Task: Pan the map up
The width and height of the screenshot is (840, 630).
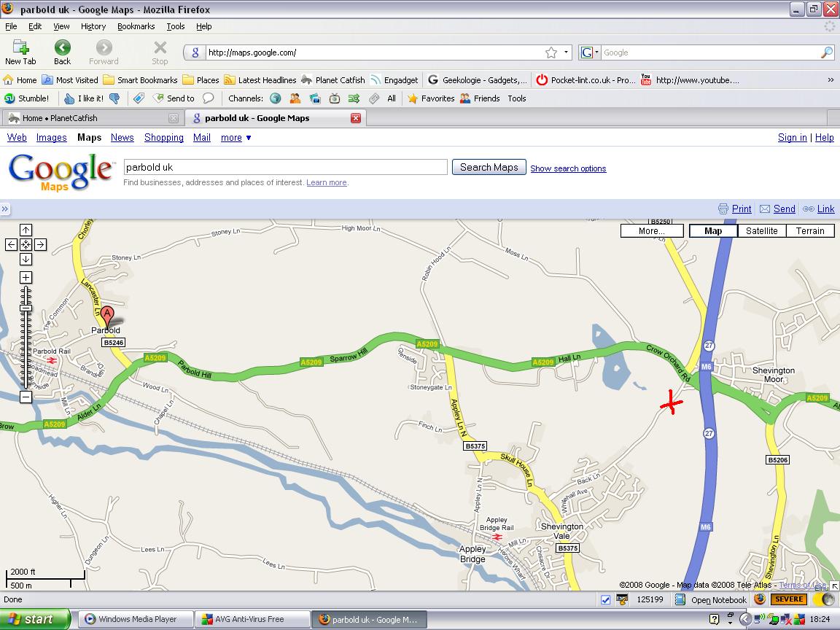Action: pyautogui.click(x=26, y=230)
